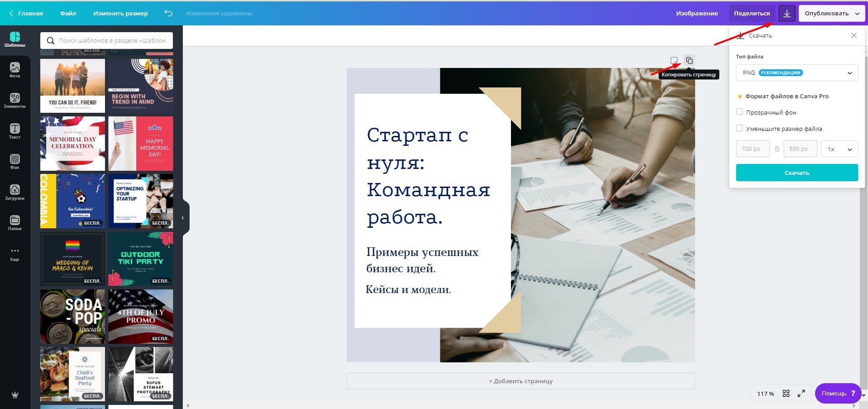Click the Поделиться button
Image resolution: width=868 pixels, height=409 pixels.
752,13
